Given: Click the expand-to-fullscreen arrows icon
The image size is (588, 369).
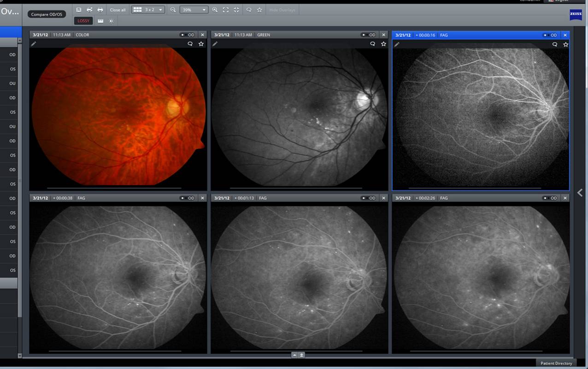Looking at the screenshot, I should tap(225, 10).
